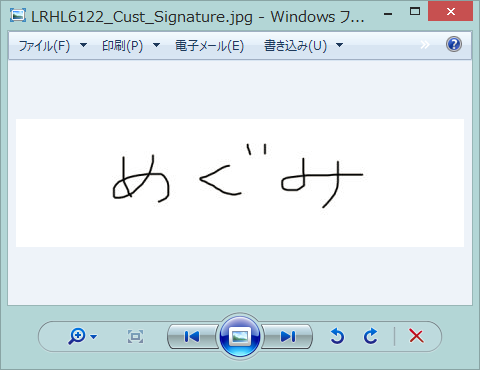The image size is (480, 370).
Task: Expand the zoom magnifier dropdown arrow
Action: pyautogui.click(x=94, y=337)
